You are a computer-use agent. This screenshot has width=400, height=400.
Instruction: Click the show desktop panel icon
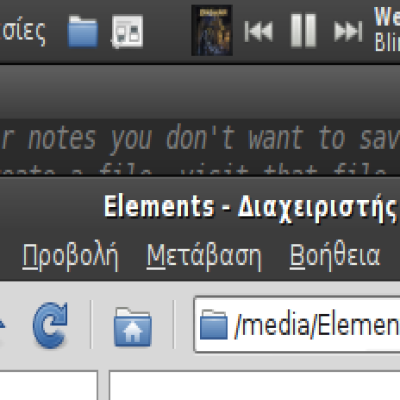(x=127, y=32)
